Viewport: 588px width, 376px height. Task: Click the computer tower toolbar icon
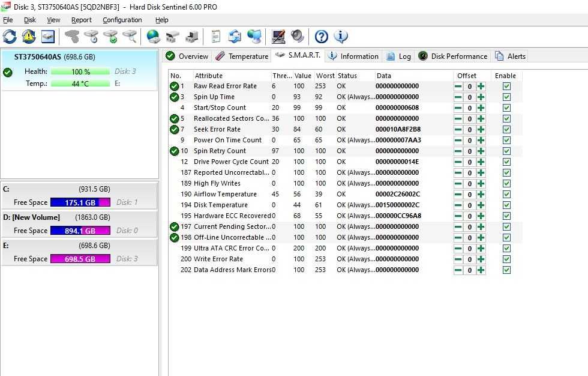tap(192, 37)
